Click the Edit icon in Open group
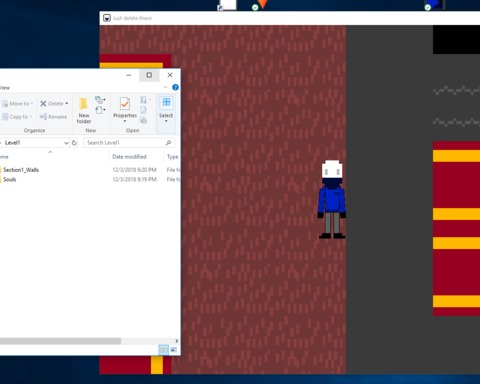The image size is (480, 384). pyautogui.click(x=144, y=110)
